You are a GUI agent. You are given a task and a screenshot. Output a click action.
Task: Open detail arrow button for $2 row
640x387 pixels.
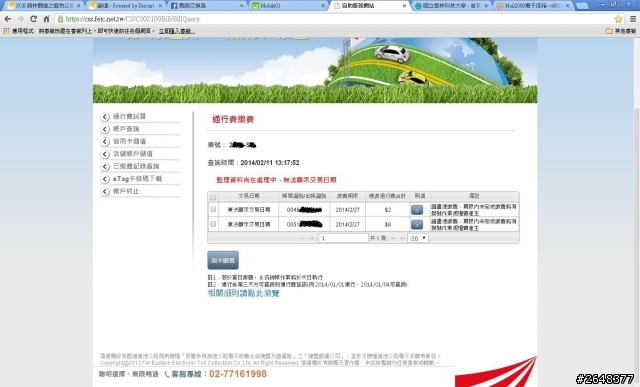tap(417, 210)
